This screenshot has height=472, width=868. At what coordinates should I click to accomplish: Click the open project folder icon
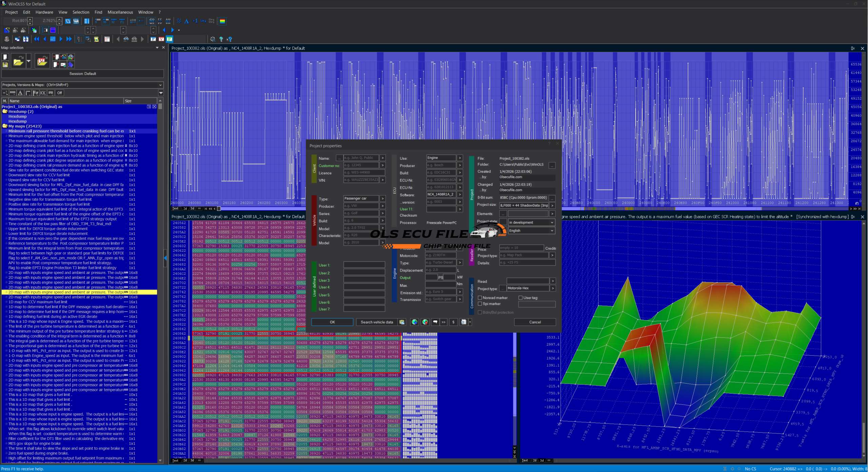(x=18, y=61)
